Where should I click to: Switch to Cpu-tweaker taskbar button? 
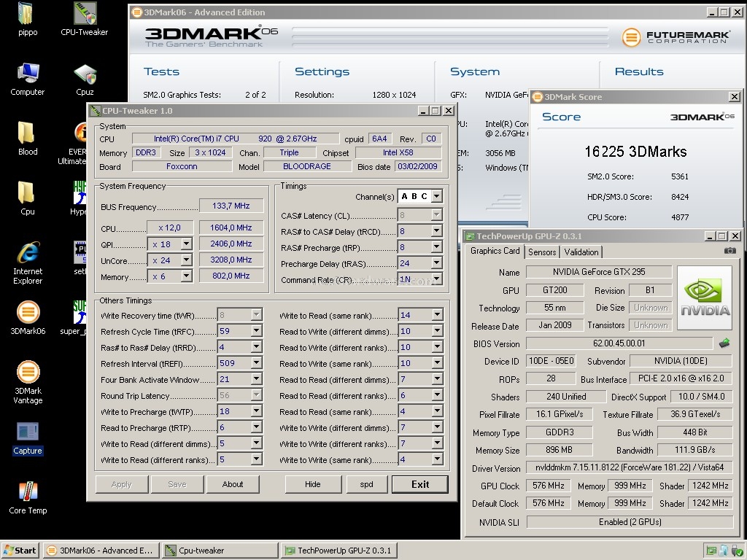[220, 551]
